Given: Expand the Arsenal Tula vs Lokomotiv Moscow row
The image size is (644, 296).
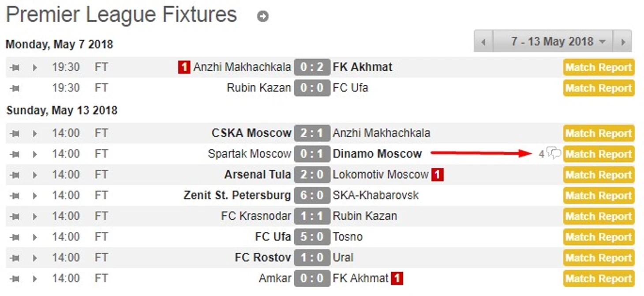Looking at the screenshot, I should coord(35,175).
